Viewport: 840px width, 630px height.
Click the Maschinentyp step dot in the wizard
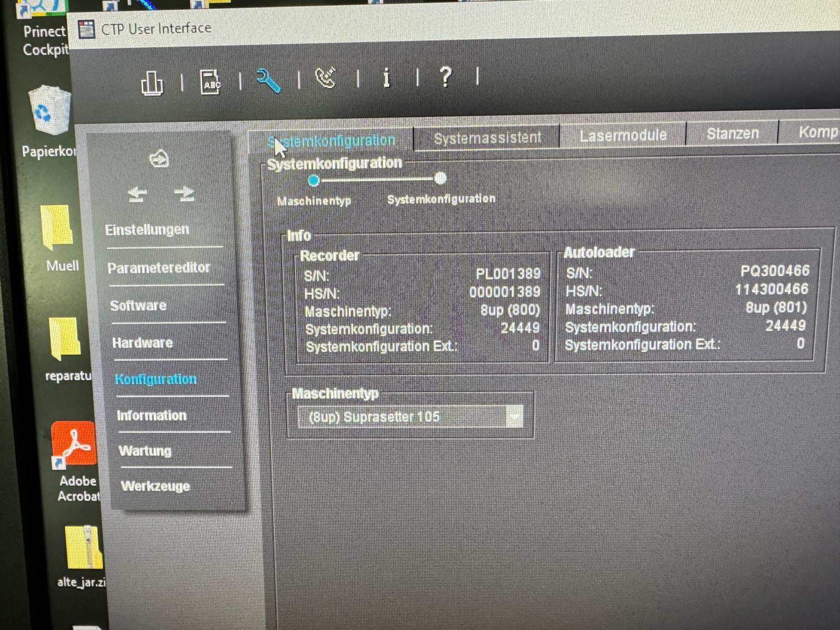(314, 180)
